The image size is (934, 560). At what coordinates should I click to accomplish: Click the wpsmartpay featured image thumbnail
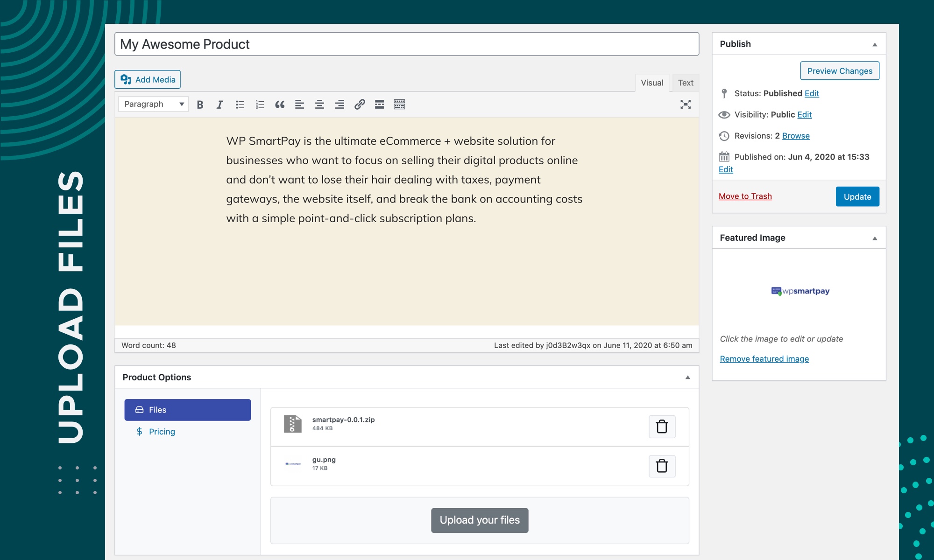(x=800, y=291)
